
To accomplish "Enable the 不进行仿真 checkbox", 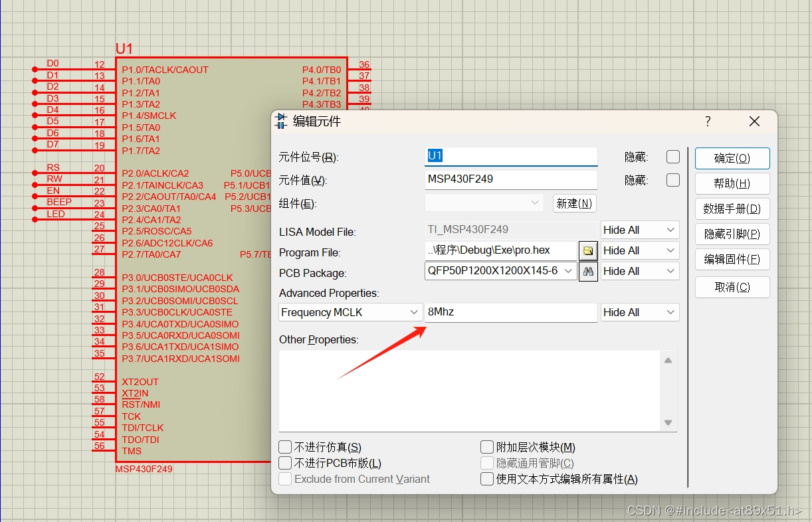I will pyautogui.click(x=285, y=447).
